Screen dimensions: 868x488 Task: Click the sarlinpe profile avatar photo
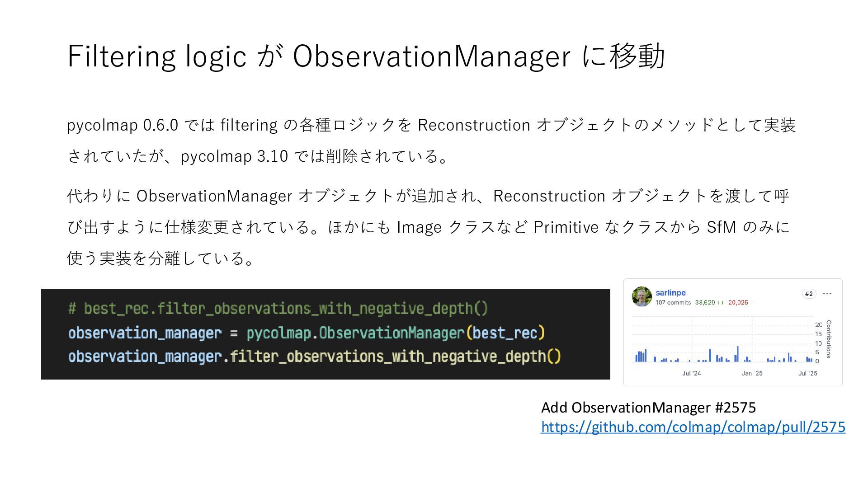tap(642, 296)
